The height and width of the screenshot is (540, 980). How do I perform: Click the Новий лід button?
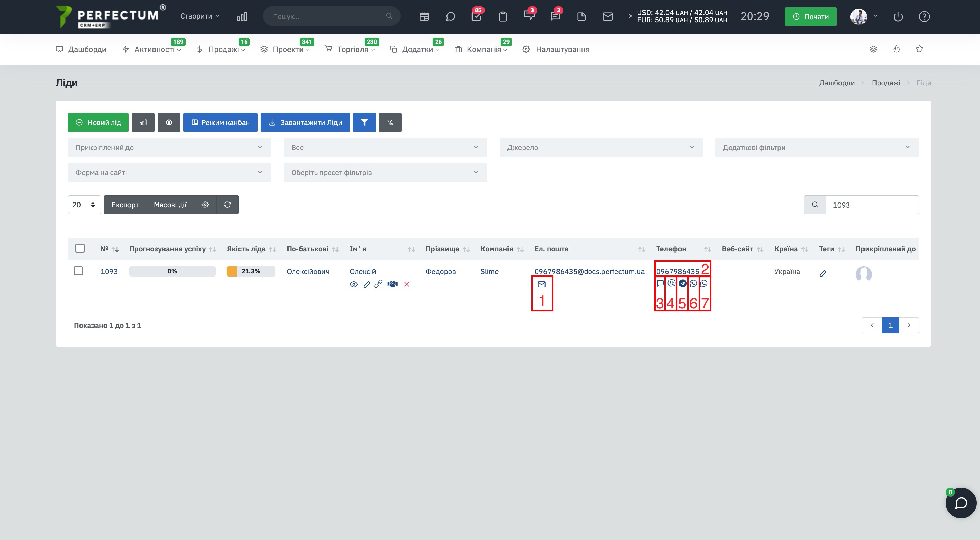point(98,122)
